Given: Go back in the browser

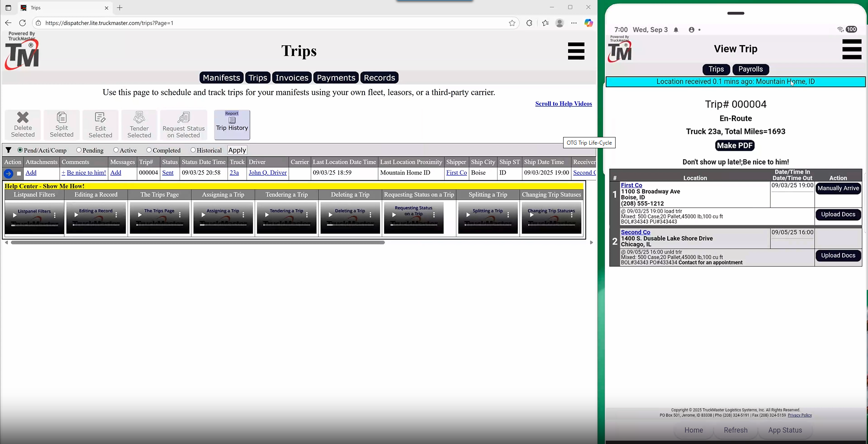Looking at the screenshot, I should (8, 23).
